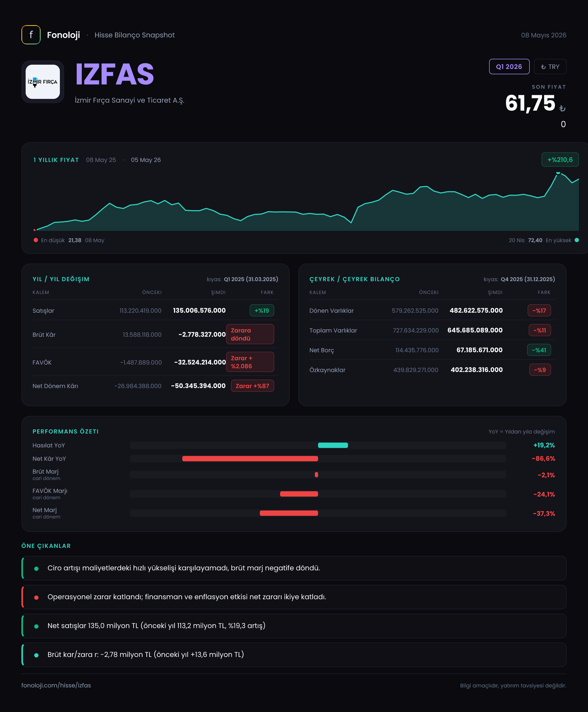Screen dimensions: 588x712
Task: Click the +19,2% Hasılat YoY value
Action: point(544,445)
